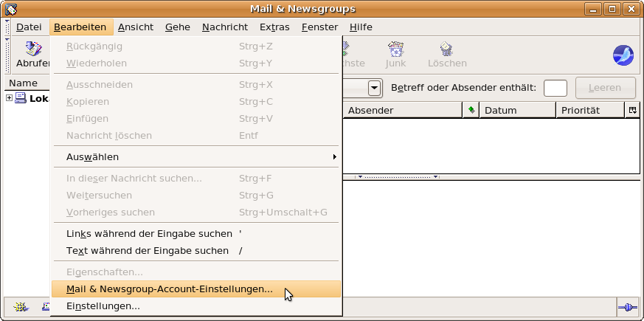Click the green read-status column icon
The image size is (644, 321).
coord(471,110)
